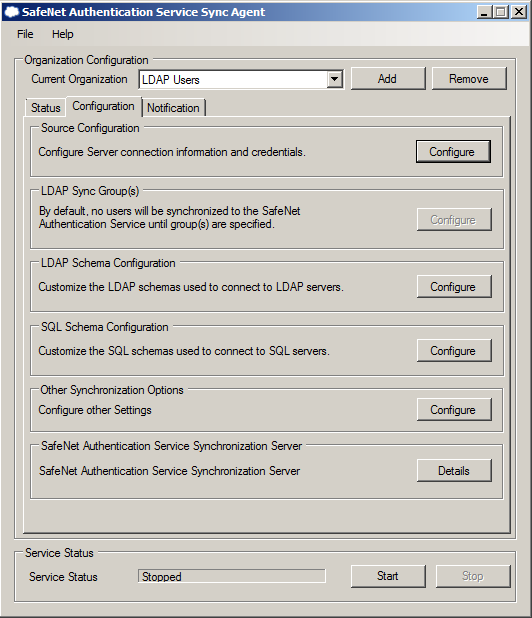Open Synchronization Server Details
Viewport: 532px width, 618px height.
coord(454,471)
